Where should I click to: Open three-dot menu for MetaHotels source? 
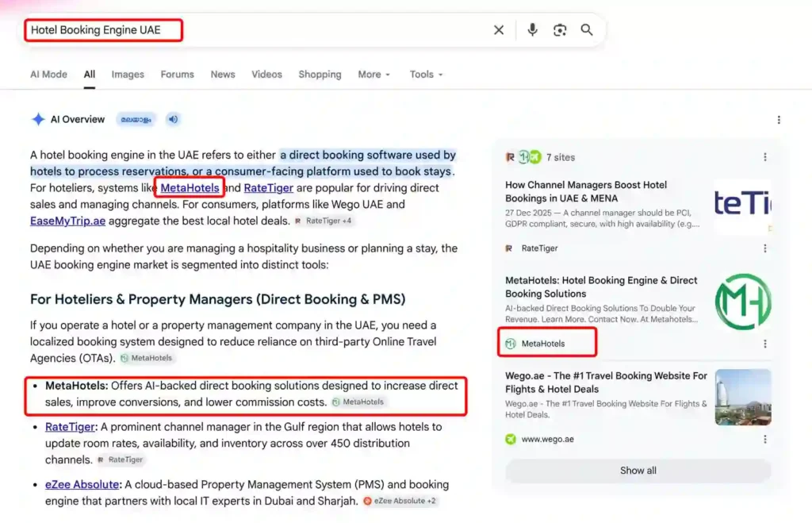coord(765,344)
